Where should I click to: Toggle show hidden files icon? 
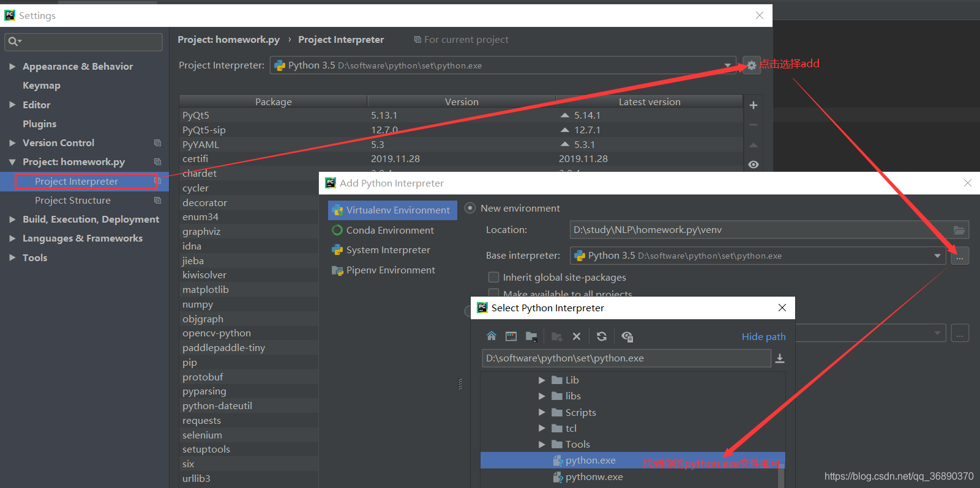click(627, 336)
